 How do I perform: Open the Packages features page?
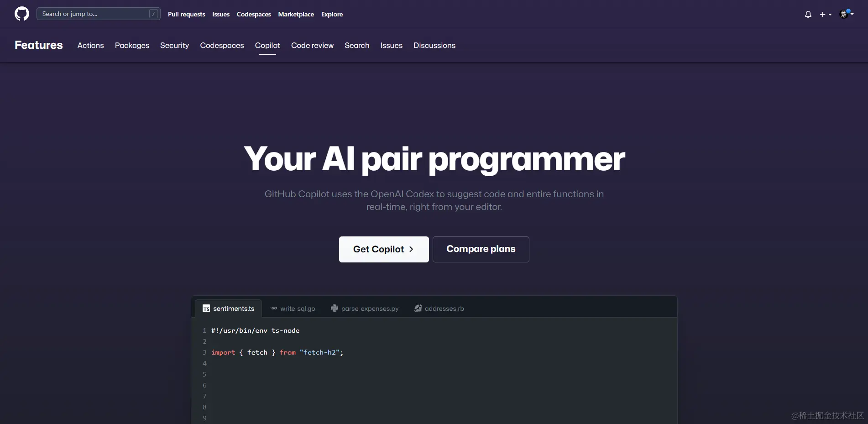(132, 45)
